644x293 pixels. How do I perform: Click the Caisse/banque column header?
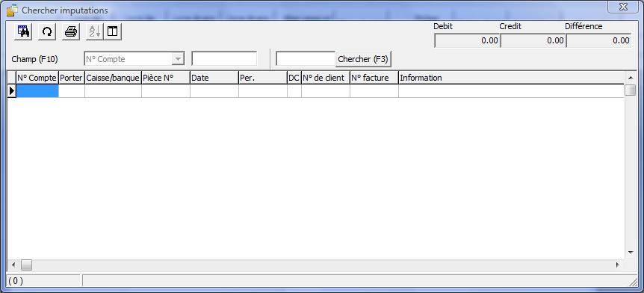(113, 78)
